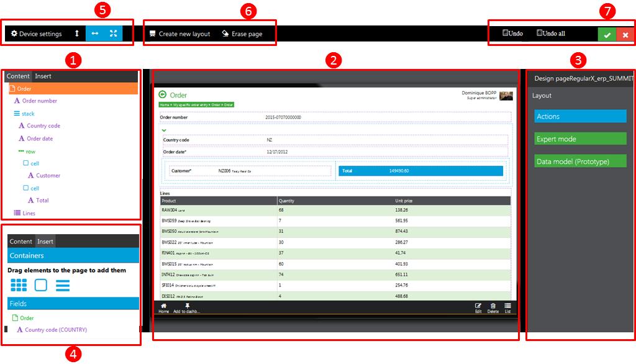
Task: Toggle the horizontal fit-width arrow icon
Action: tap(95, 34)
